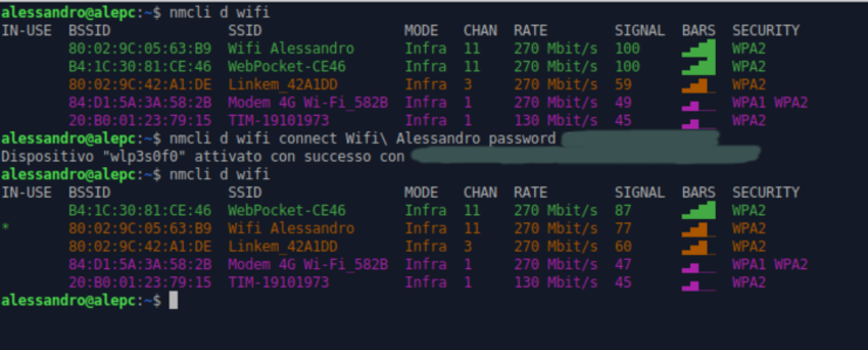Click the redacted text after "con successo con"
This screenshot has height=350, width=868.
tap(584, 154)
